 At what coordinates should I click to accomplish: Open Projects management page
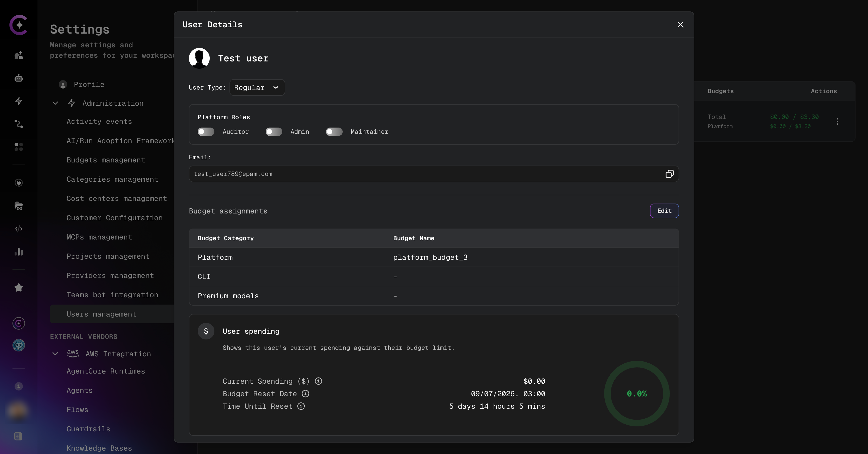108,256
